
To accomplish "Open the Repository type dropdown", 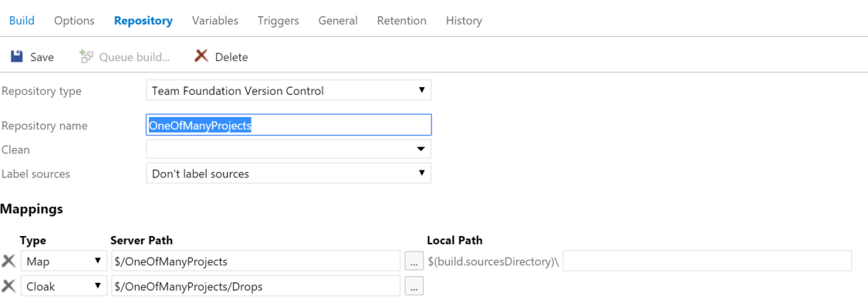I will click(x=289, y=91).
